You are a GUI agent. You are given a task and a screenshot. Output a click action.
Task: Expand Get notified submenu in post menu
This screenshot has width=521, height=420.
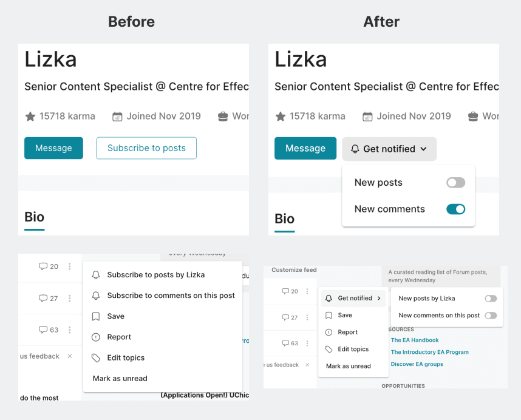coord(353,298)
